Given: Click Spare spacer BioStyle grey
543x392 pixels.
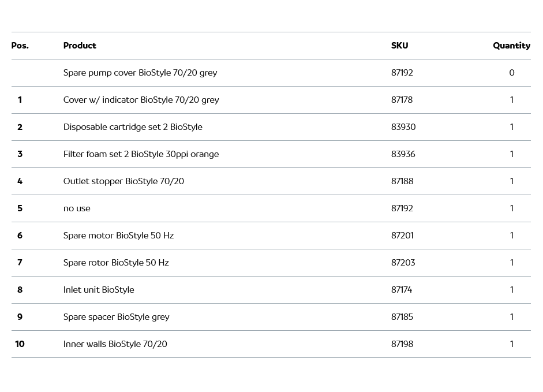Looking at the screenshot, I should coord(116,317).
